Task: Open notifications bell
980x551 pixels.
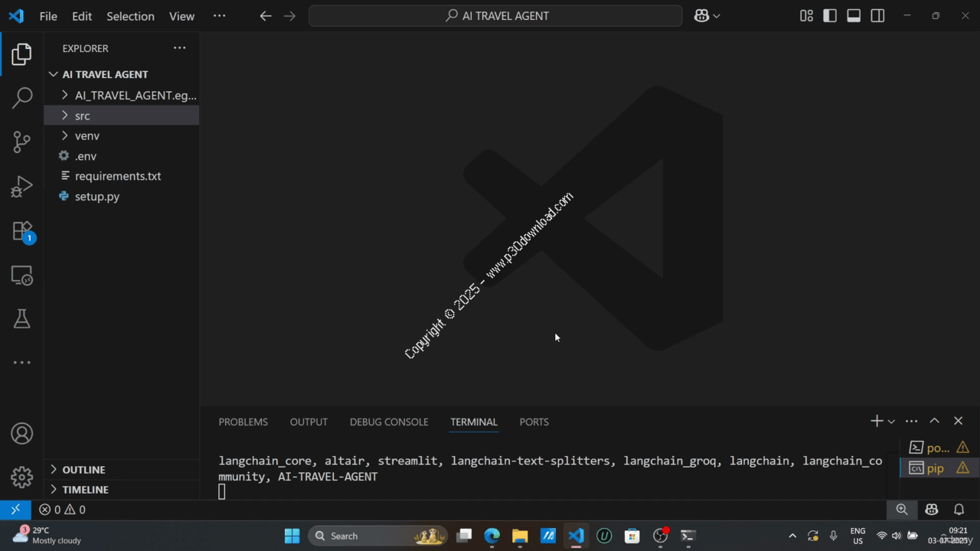Action: [x=959, y=510]
